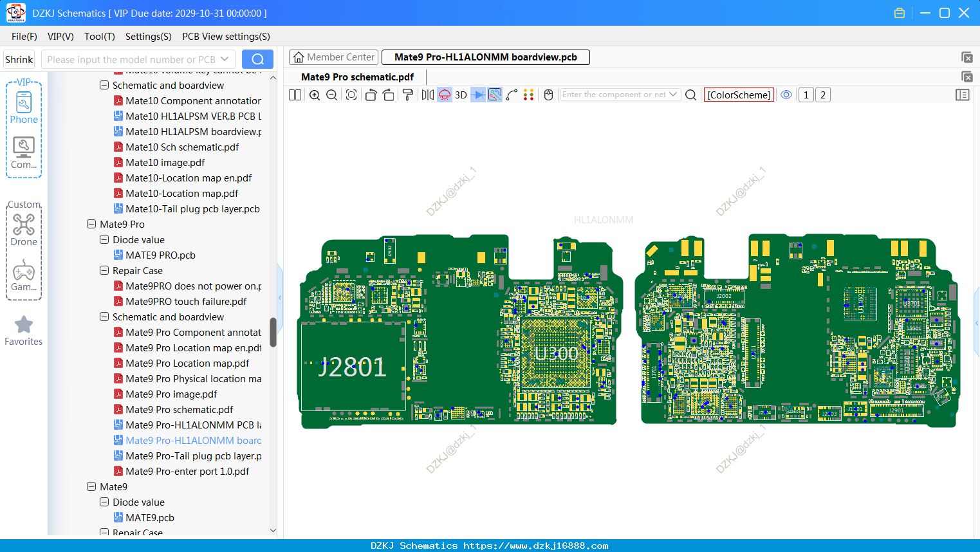
Task: Open the Game console category
Action: coord(24,275)
